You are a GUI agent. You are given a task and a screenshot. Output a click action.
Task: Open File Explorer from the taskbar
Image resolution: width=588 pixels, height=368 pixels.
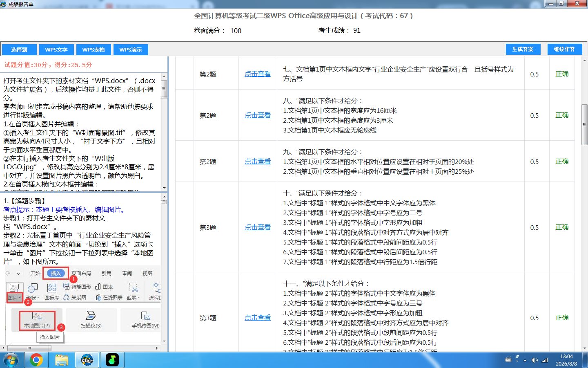coord(62,360)
